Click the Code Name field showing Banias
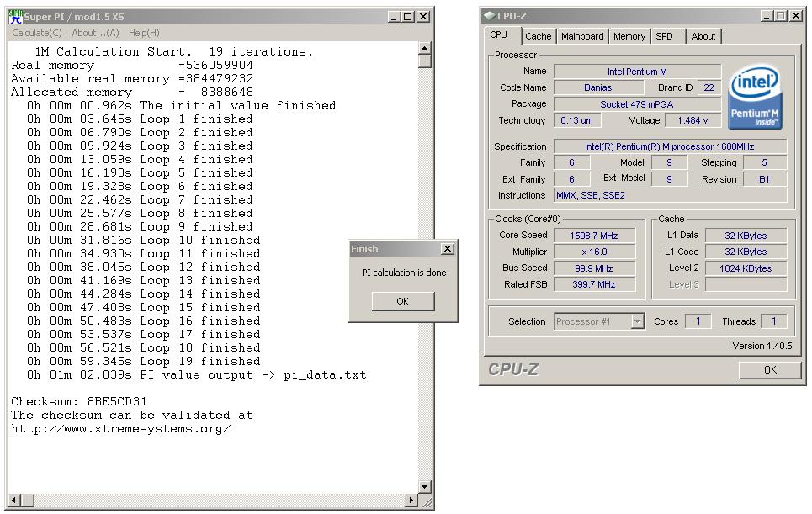 (x=598, y=87)
